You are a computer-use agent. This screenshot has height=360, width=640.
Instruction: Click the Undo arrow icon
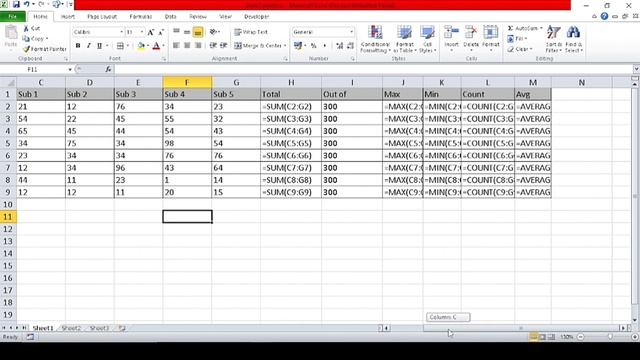pos(27,4)
